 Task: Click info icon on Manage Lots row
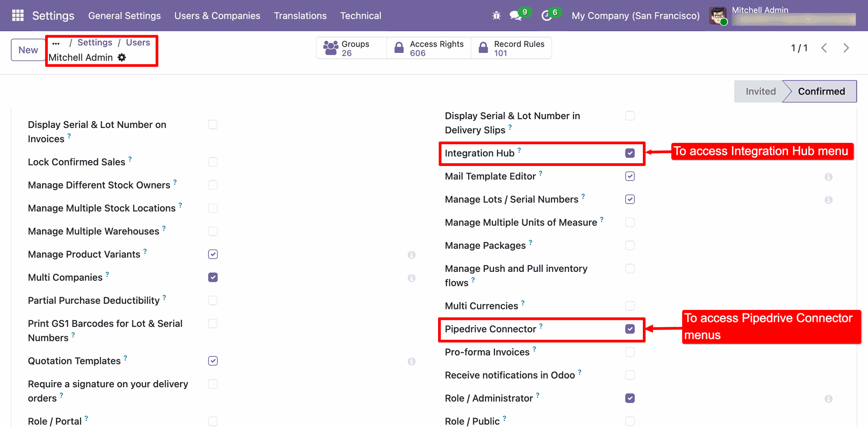coord(828,200)
